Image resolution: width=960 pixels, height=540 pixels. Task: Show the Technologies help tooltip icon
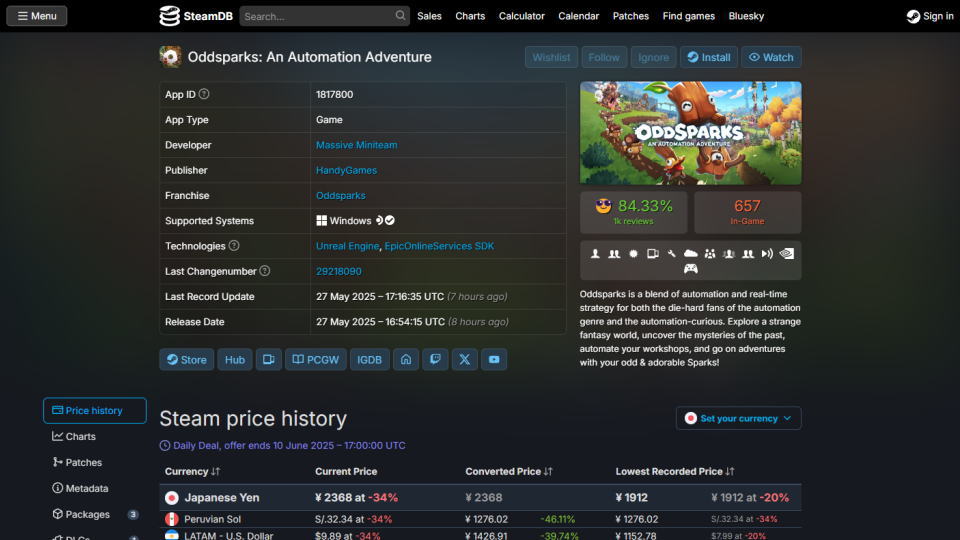tap(234, 246)
